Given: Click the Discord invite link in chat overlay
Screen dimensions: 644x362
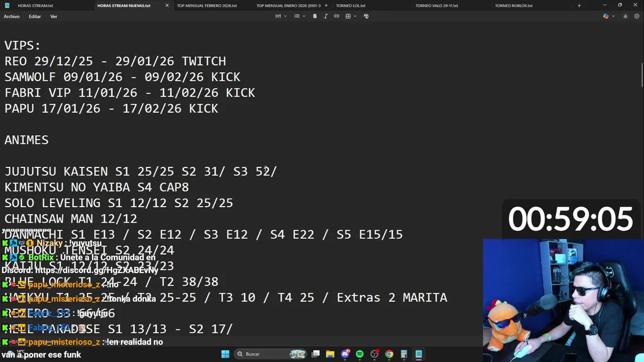Looking at the screenshot, I should pos(96,270).
